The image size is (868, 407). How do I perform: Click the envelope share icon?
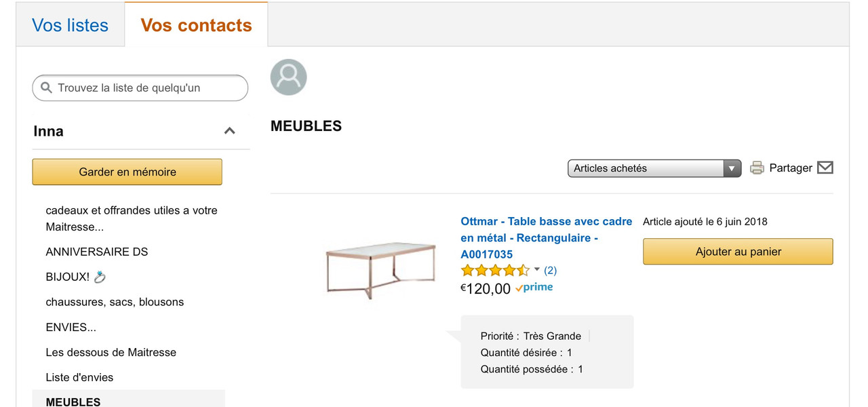coord(825,168)
